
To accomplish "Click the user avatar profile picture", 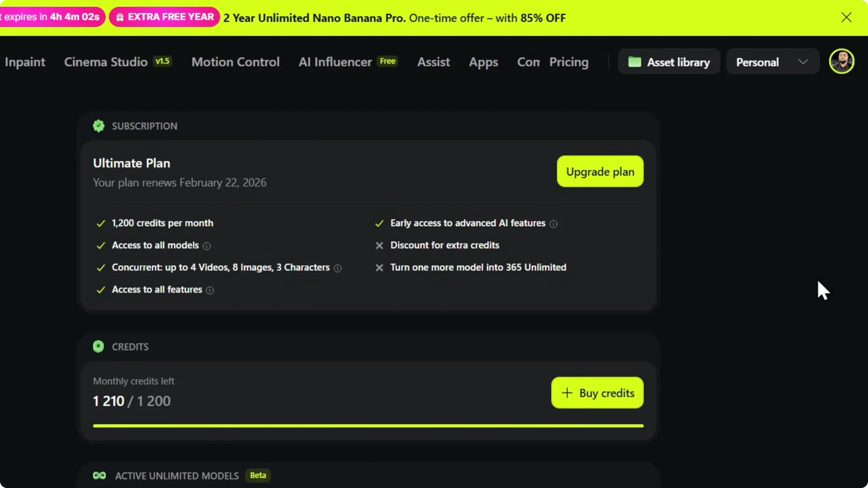I will (x=842, y=61).
